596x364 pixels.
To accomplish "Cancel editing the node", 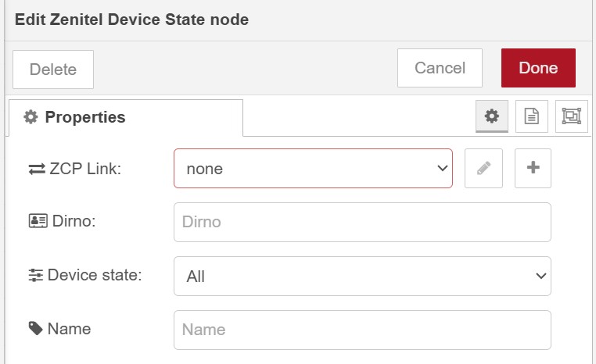I will [440, 68].
